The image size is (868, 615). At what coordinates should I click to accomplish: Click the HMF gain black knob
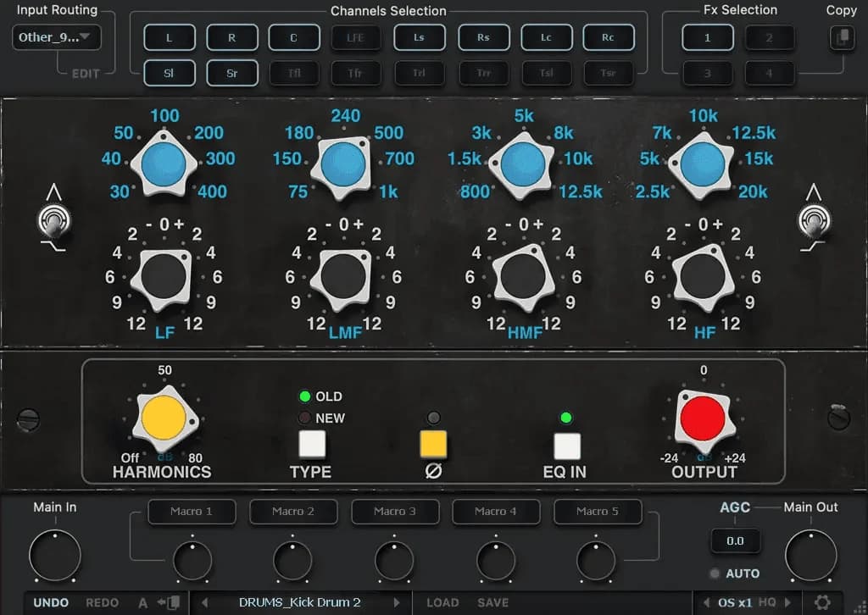click(x=524, y=276)
